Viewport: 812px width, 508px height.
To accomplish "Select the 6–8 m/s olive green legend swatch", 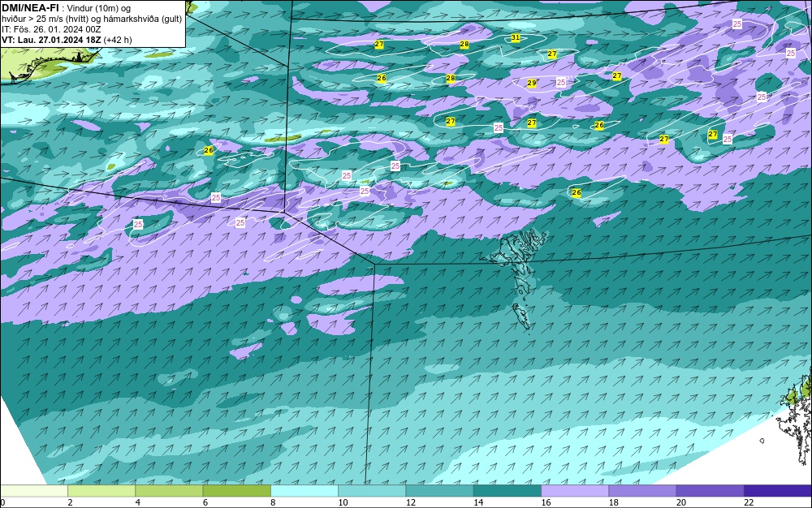I will click(236, 490).
